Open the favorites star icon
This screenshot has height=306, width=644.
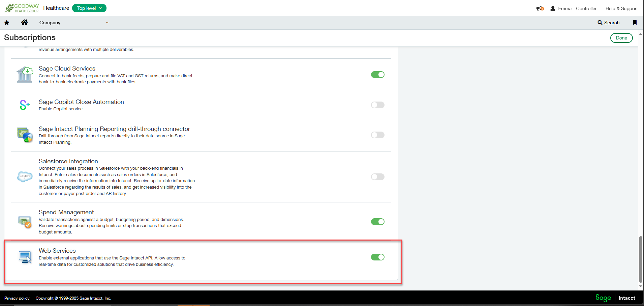point(7,23)
